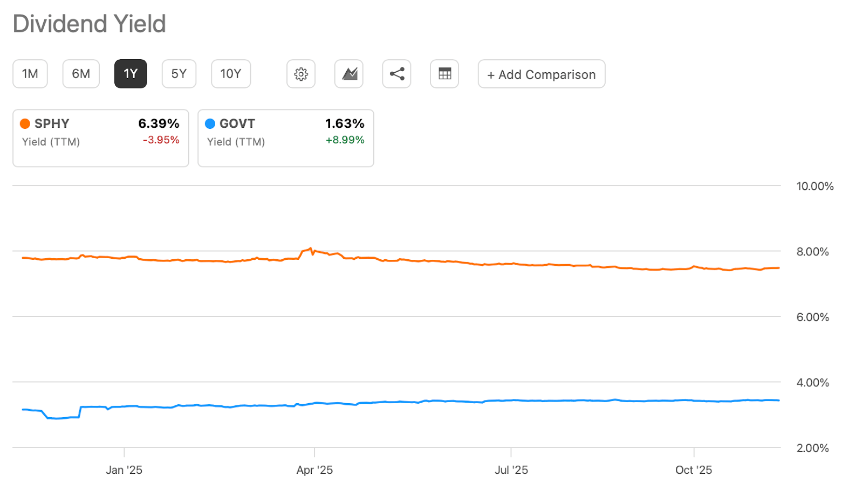Select the 1M time range
This screenshot has width=863, height=504.
(x=30, y=74)
